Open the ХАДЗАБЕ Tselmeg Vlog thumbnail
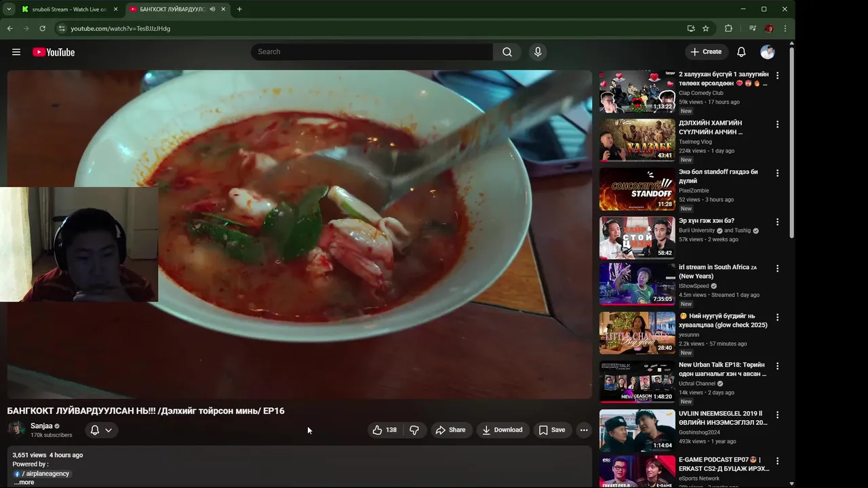 click(x=637, y=140)
